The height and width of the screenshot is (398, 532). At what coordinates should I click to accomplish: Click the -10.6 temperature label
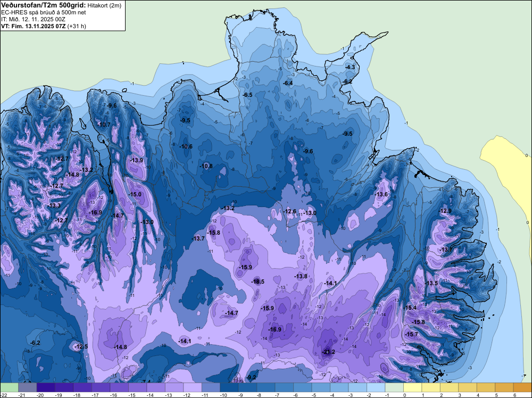click(x=186, y=146)
